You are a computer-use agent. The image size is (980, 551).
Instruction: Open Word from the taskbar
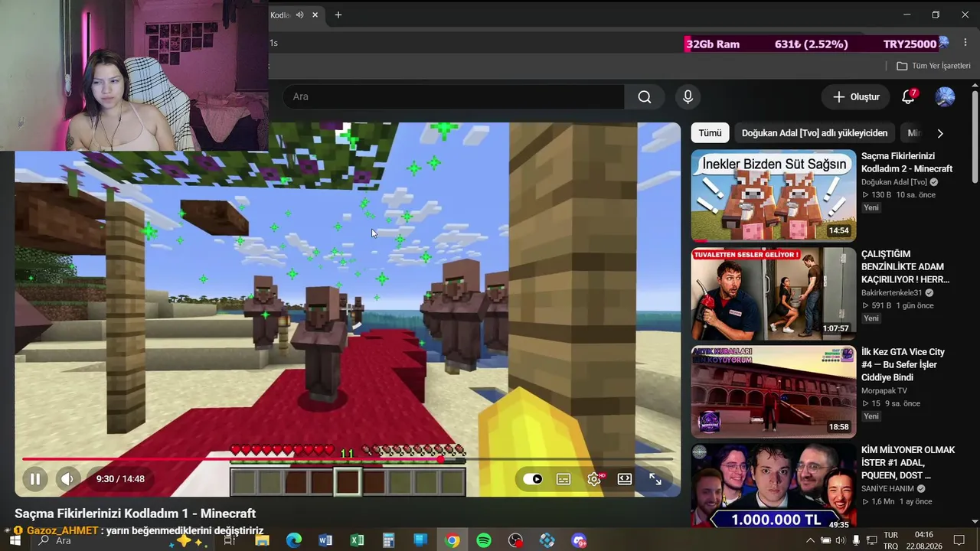325,540
